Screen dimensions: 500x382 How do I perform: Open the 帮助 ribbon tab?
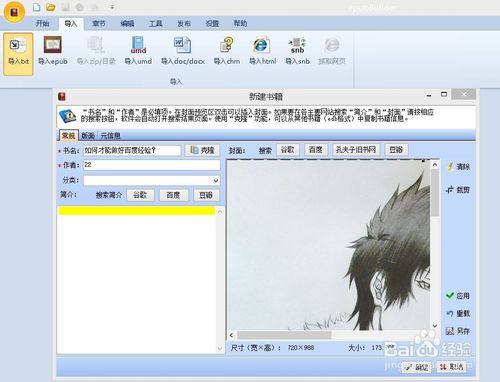click(240, 23)
